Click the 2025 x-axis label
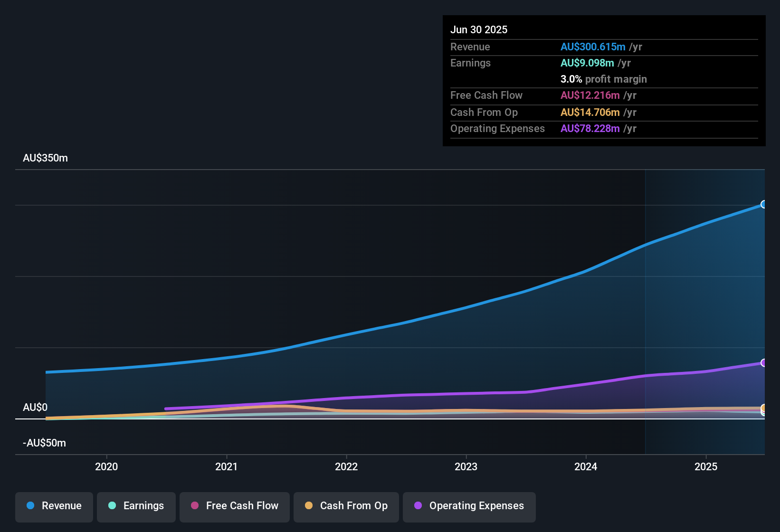The width and height of the screenshot is (780, 532). 706,466
